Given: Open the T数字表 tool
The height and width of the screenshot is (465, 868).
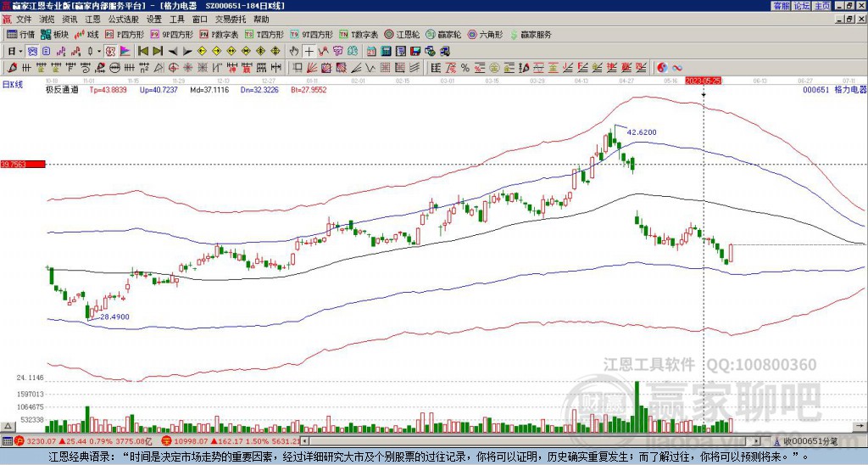Looking at the screenshot, I should click(359, 34).
